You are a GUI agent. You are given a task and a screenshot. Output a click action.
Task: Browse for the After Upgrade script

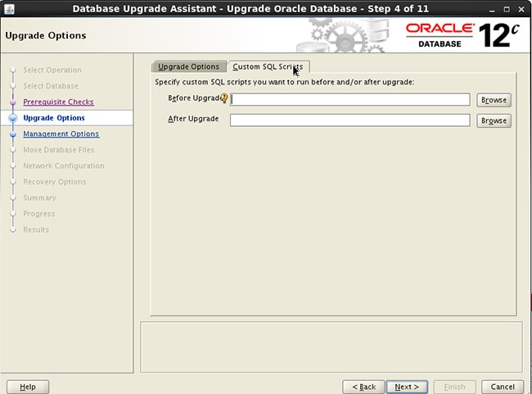[x=494, y=120]
